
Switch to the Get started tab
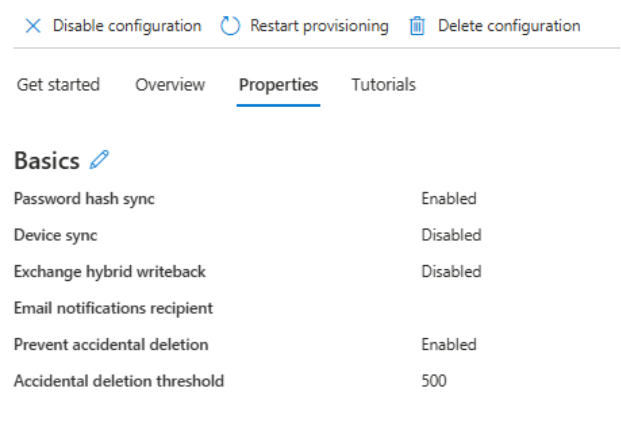click(x=58, y=85)
